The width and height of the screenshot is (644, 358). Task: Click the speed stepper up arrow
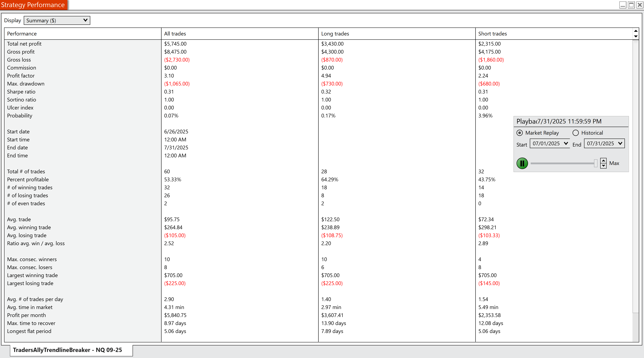[x=603, y=161]
